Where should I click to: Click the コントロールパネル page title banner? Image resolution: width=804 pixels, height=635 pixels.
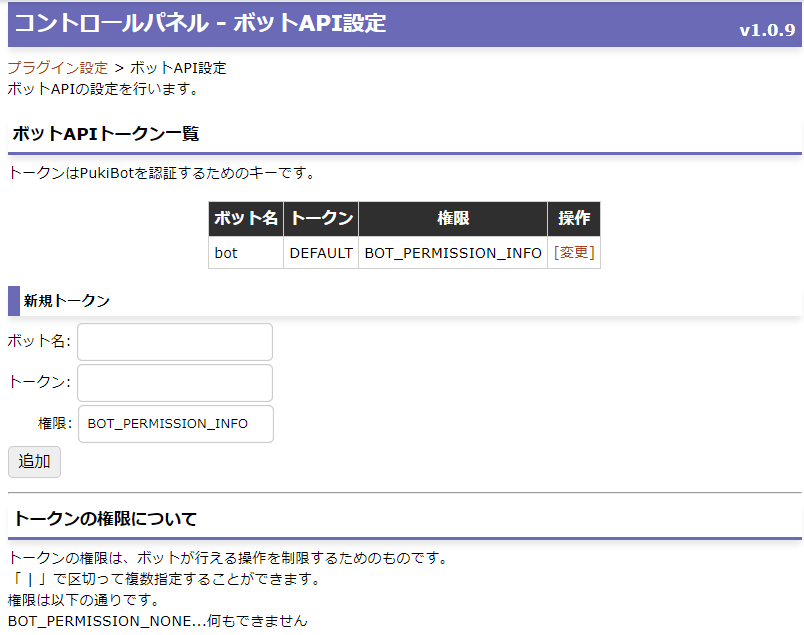click(x=200, y=23)
